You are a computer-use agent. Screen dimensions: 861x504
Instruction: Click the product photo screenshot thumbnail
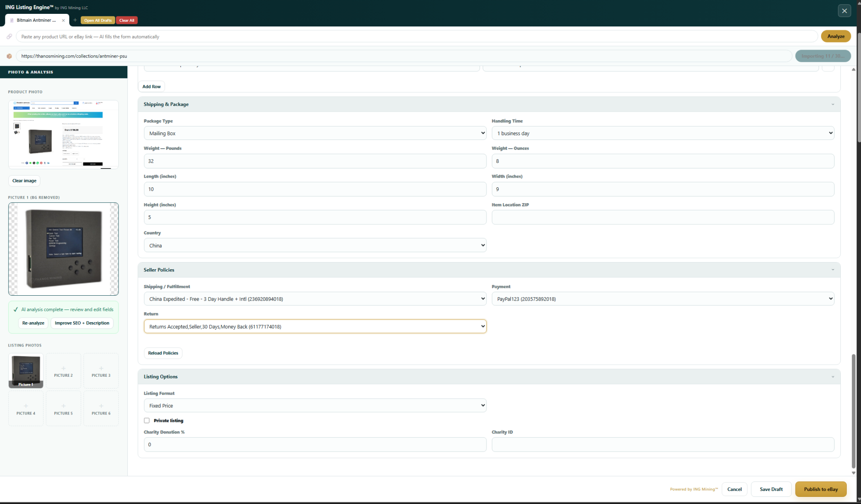(63, 134)
